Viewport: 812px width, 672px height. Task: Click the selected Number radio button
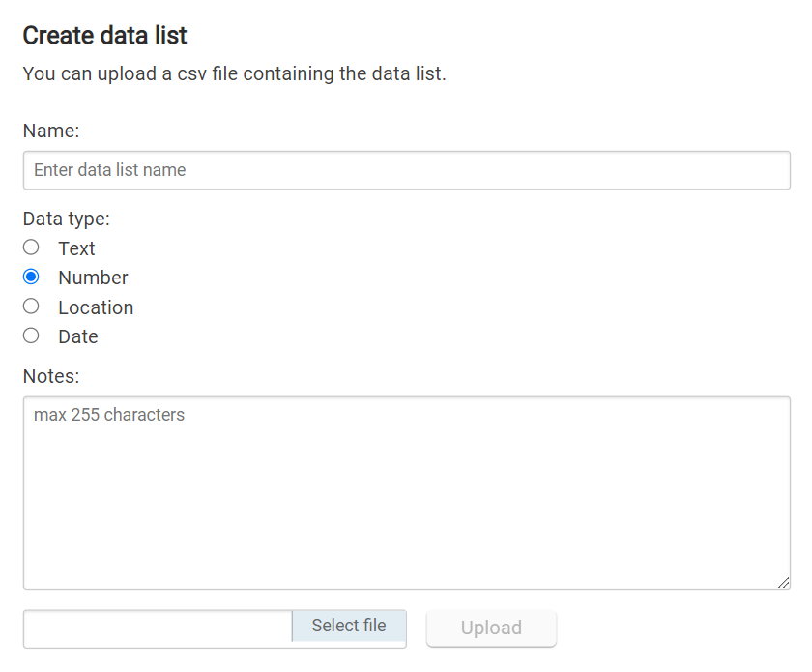pos(31,277)
